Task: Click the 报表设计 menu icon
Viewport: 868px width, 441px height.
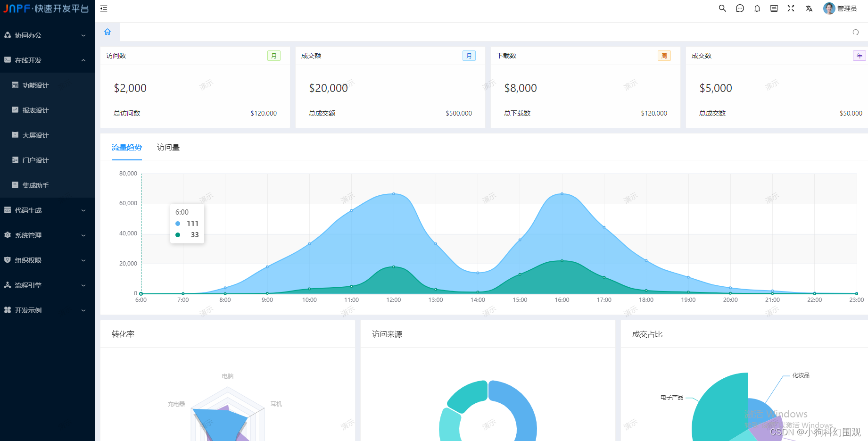Action: pyautogui.click(x=15, y=110)
